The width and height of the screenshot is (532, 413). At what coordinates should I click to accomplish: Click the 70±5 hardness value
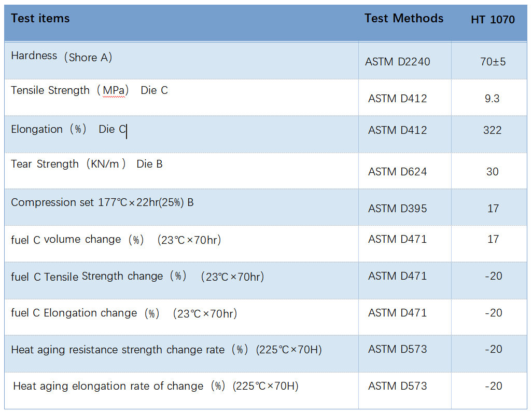(493, 62)
